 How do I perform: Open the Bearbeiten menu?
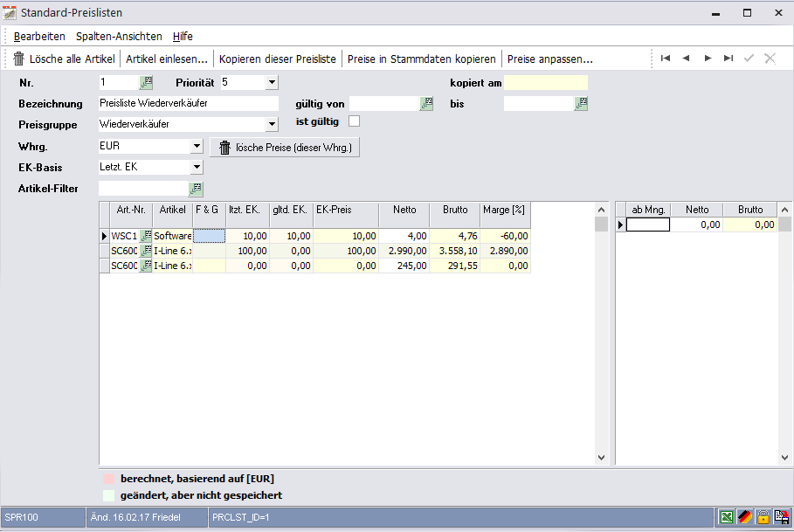point(39,36)
